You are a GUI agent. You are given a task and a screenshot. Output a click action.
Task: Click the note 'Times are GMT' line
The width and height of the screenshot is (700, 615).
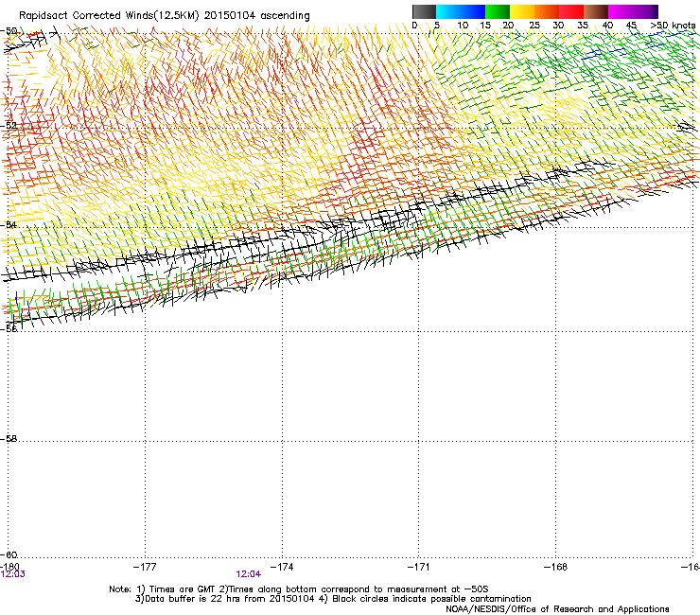[299, 589]
